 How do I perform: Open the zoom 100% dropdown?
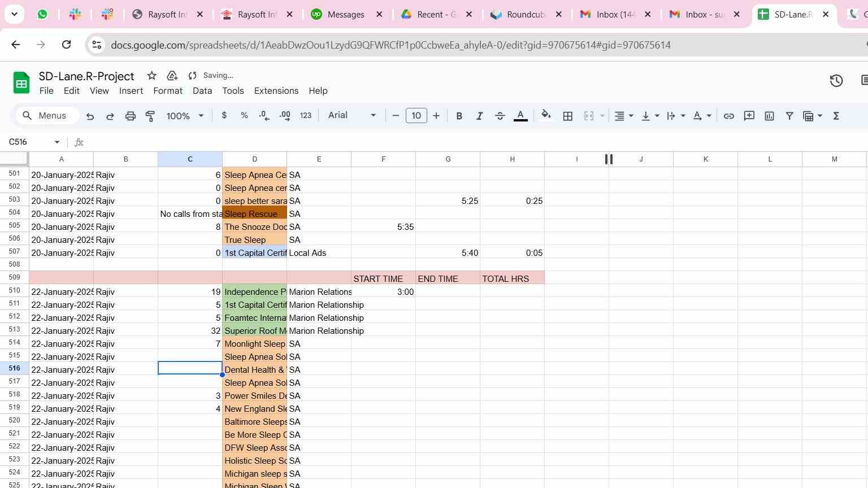[x=184, y=116]
